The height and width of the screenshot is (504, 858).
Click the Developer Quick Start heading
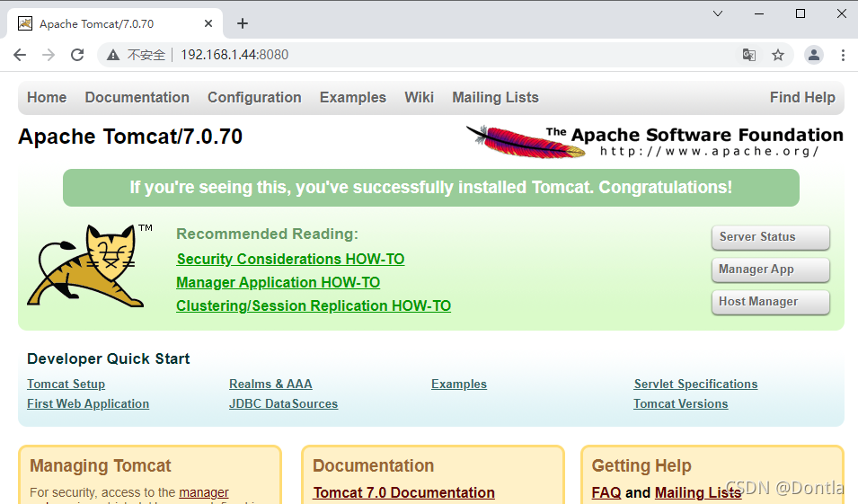point(109,359)
